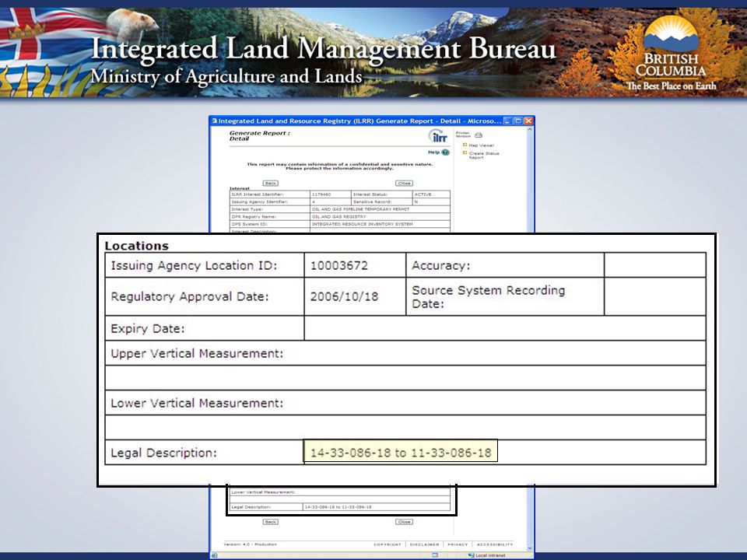Select the text OIL AND GAS PIPELINE TEMPORARY PERMIT

[x=360, y=209]
